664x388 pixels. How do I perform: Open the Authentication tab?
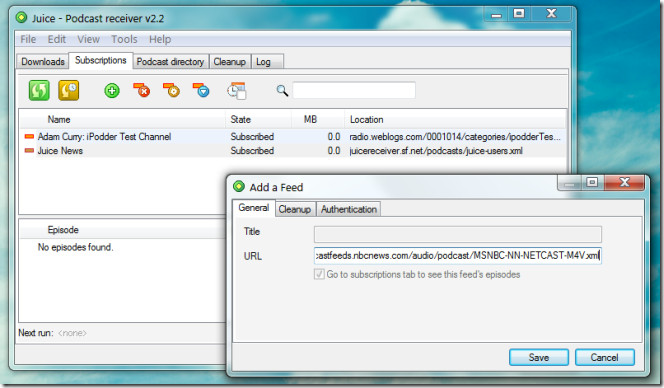349,209
